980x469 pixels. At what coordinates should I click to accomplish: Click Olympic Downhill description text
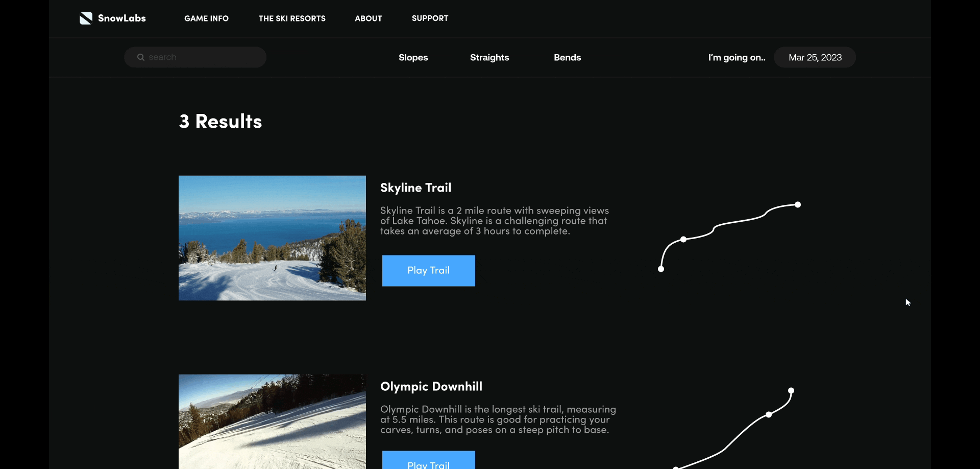(x=498, y=419)
